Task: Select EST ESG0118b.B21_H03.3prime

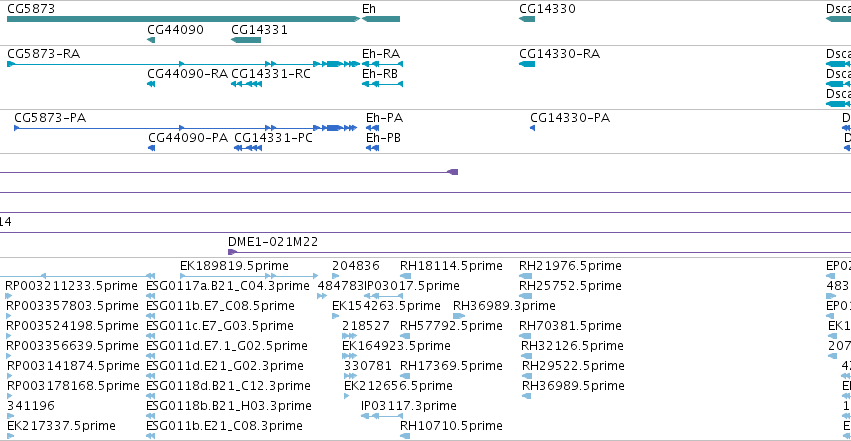Action: pos(229,406)
